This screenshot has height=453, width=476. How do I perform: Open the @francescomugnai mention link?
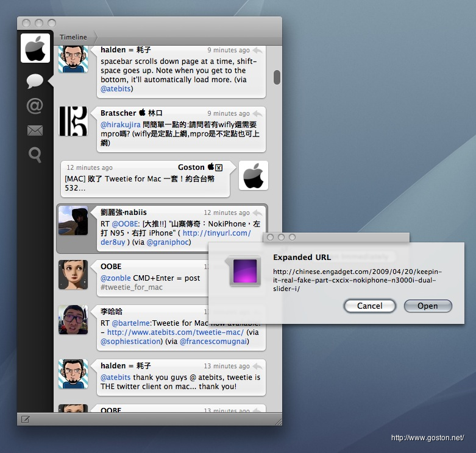(213, 342)
